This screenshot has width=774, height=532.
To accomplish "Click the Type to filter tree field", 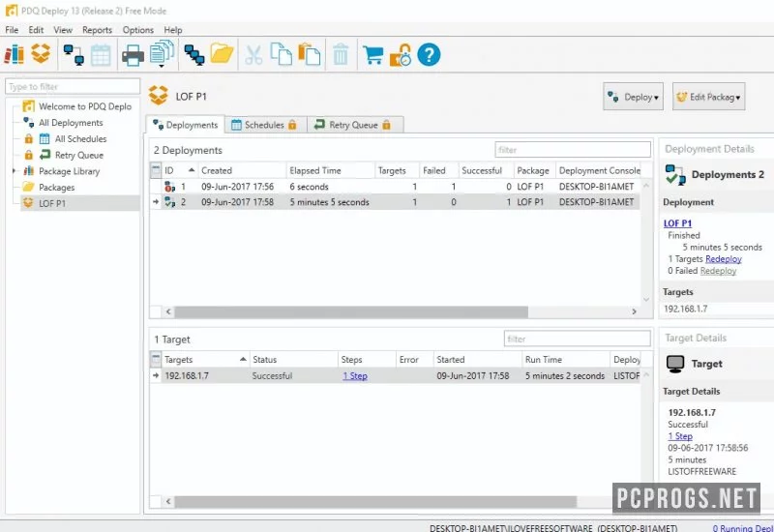I will 73,86.
